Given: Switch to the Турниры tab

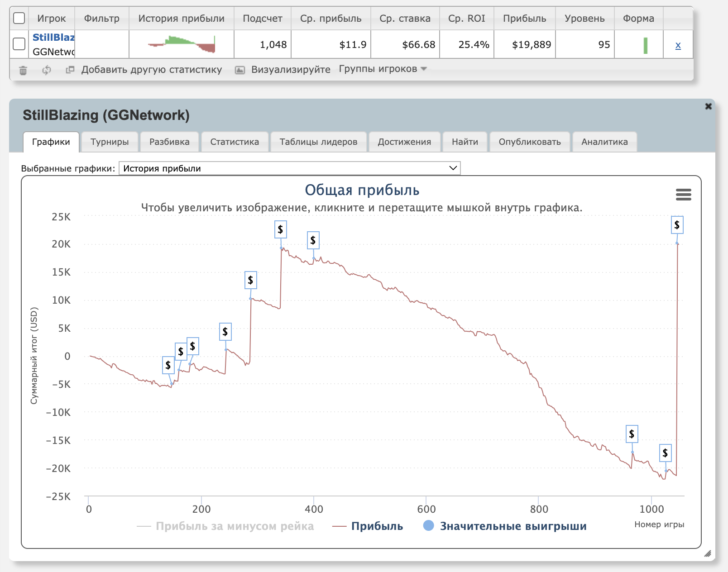Looking at the screenshot, I should pos(110,142).
